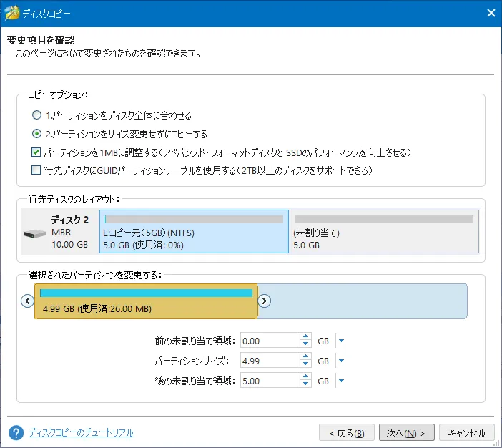
Task: Click the Disk Copy app icon in title bar
Action: (x=11, y=13)
